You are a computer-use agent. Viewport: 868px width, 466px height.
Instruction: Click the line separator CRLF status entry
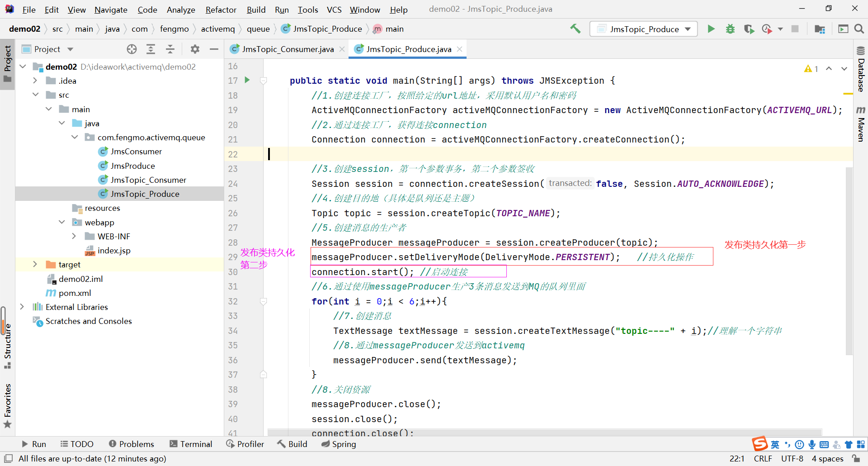(763, 458)
